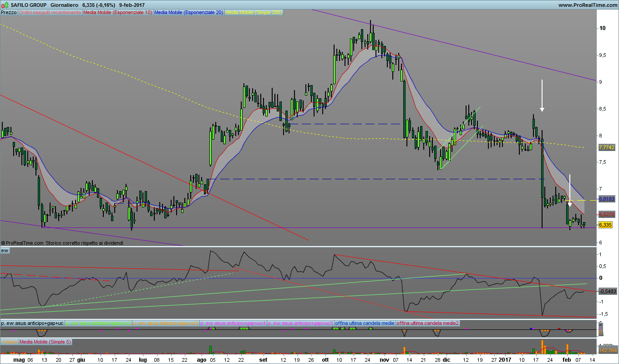This screenshot has width=619, height=364.
Task: Click the -0,5483 ew indicator value tag
Action: click(x=607, y=291)
